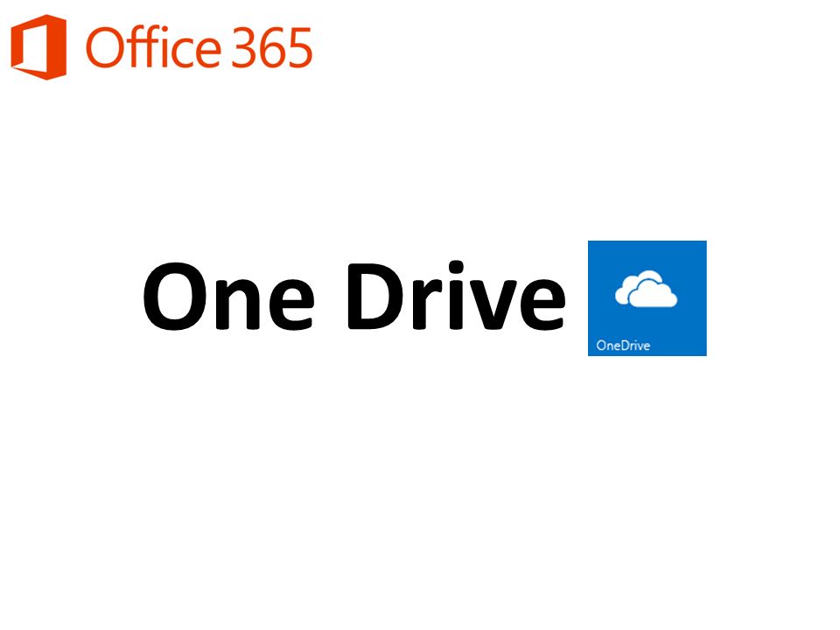Click the digit 5 in 365
Screen dimensions: 840x630
300,48
